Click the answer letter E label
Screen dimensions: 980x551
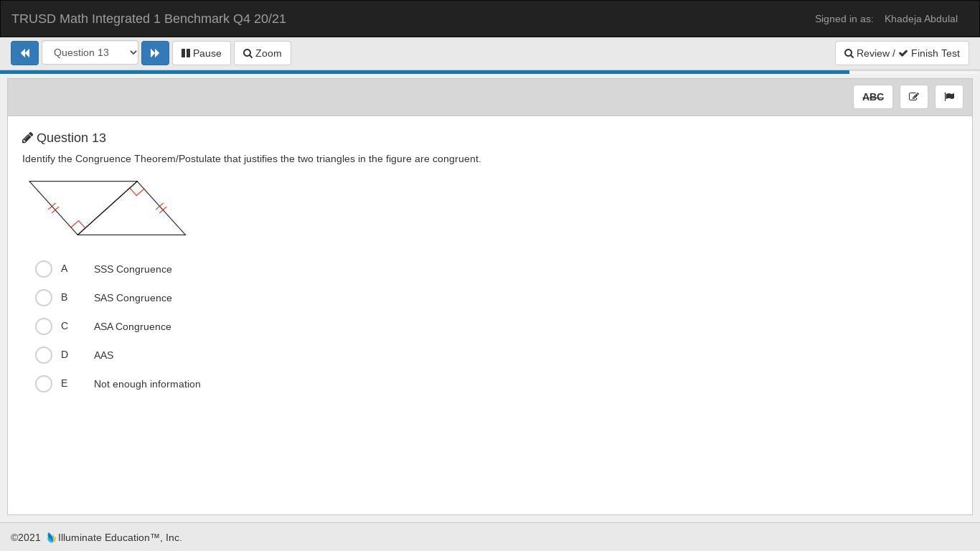coord(64,383)
